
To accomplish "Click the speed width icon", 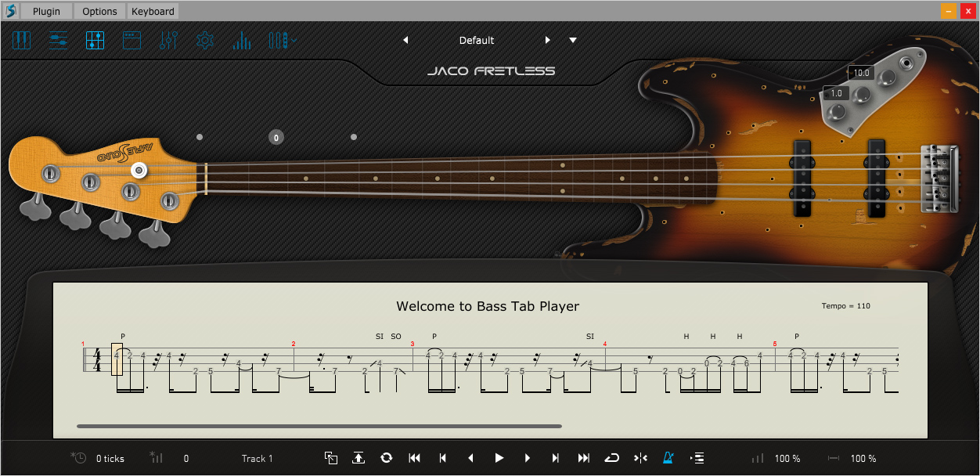I will 834,458.
